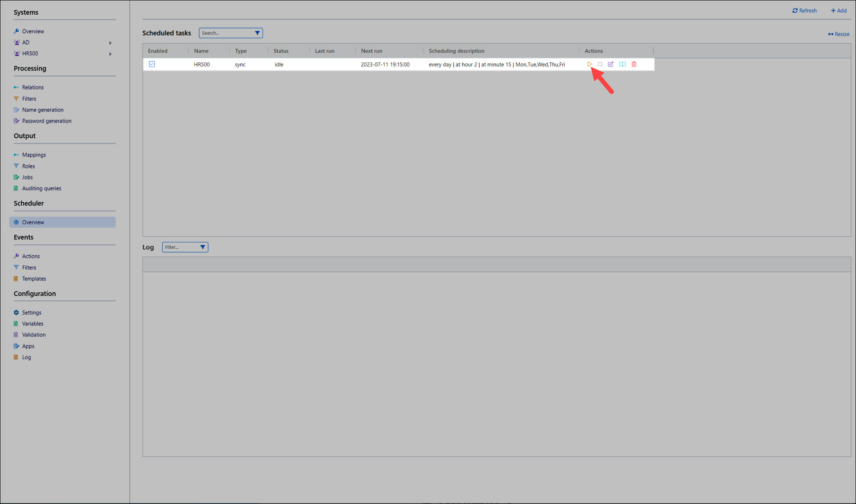Delete the HR500 task with trash icon
This screenshot has width=856, height=504.
[634, 64]
